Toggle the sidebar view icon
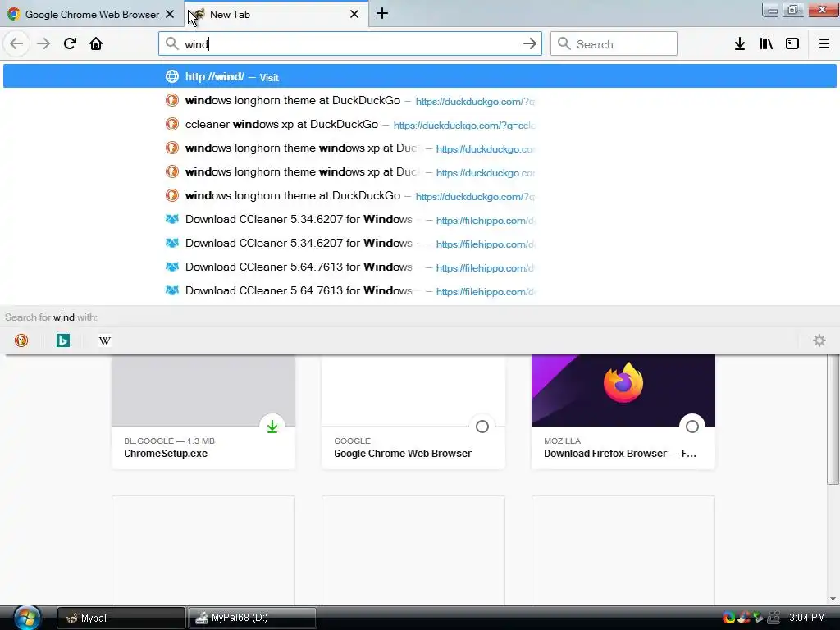This screenshot has width=840, height=630. [792, 44]
